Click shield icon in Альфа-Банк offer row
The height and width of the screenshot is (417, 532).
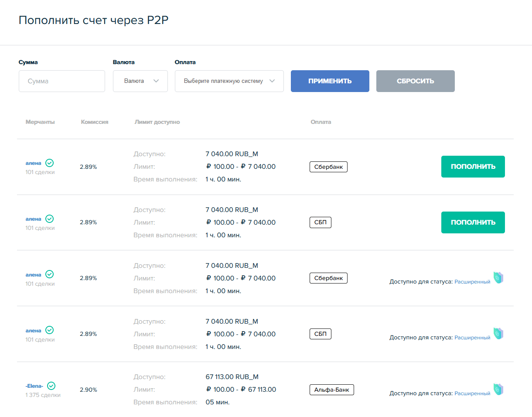498,390
